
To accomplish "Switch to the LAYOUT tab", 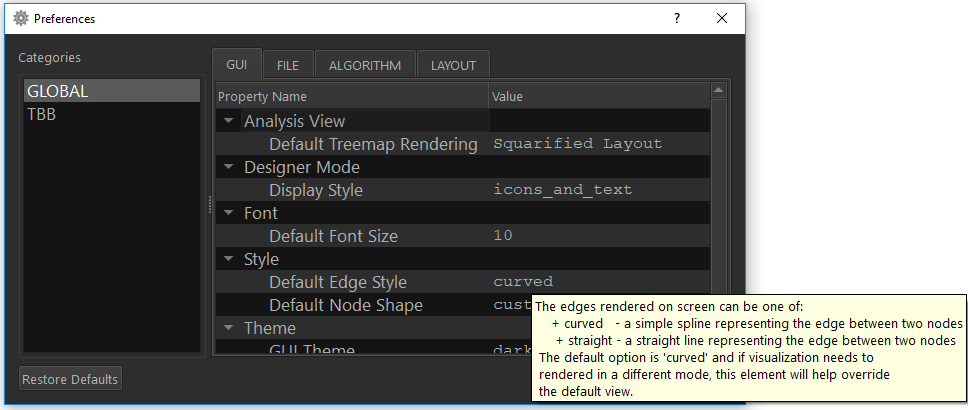I will (453, 65).
